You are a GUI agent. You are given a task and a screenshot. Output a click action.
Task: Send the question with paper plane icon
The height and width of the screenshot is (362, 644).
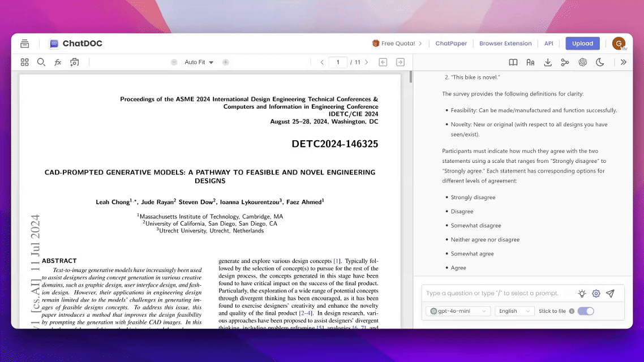tap(610, 294)
